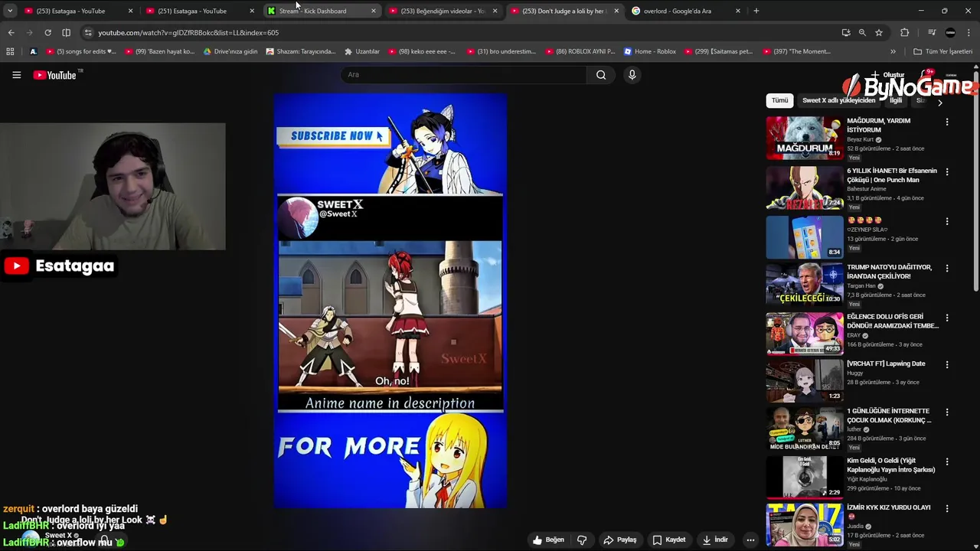
Task: Open the tab search dropdown arrow
Action: coord(9,11)
